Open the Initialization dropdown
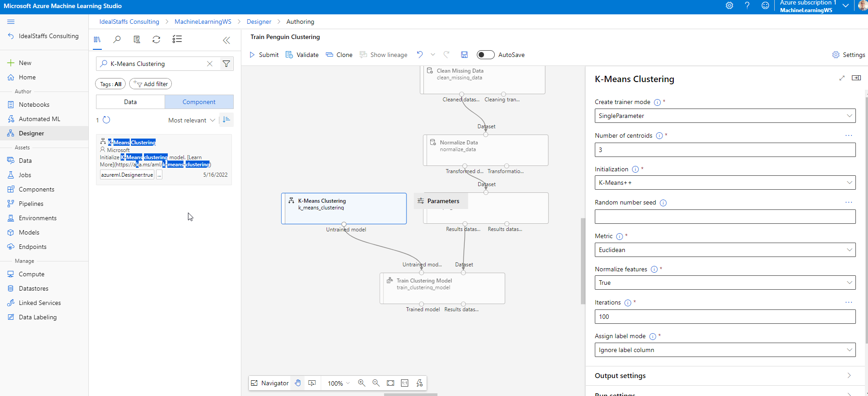 coord(724,183)
